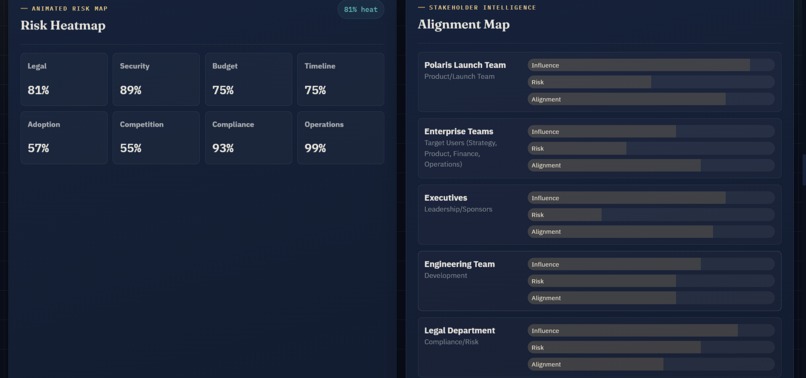Click Legal Department Risk bar
806x378 pixels.
click(x=651, y=348)
